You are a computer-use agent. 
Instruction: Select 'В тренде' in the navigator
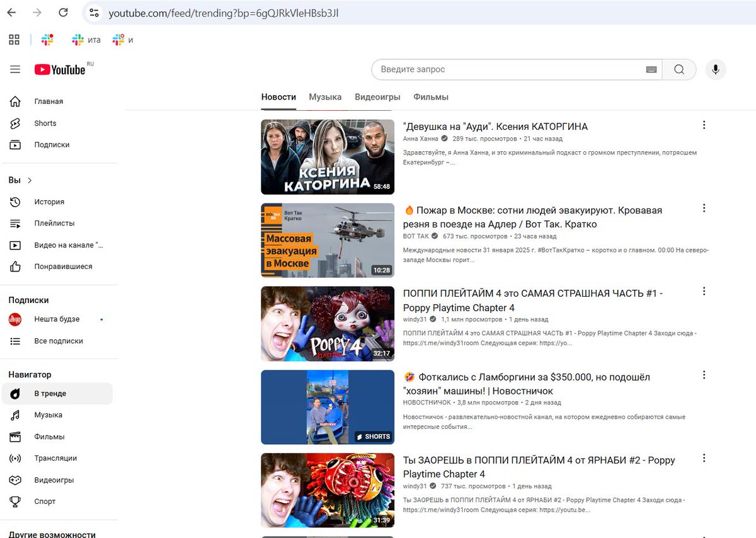[57, 394]
